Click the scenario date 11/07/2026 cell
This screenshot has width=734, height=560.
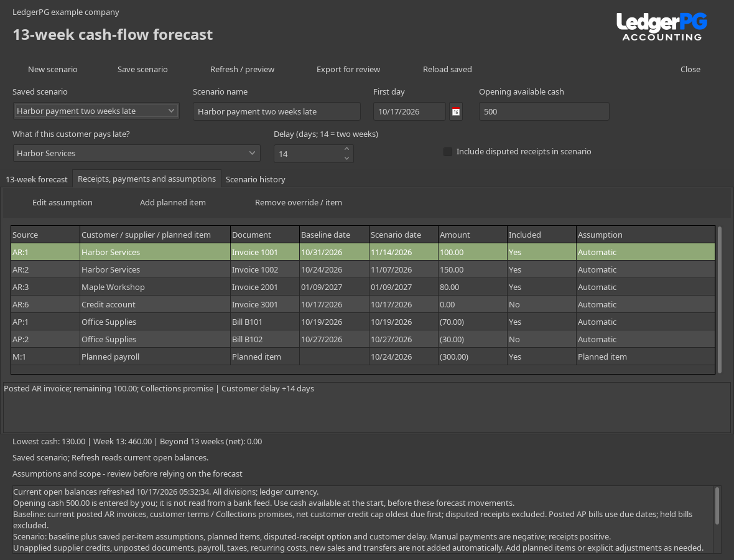(x=404, y=269)
